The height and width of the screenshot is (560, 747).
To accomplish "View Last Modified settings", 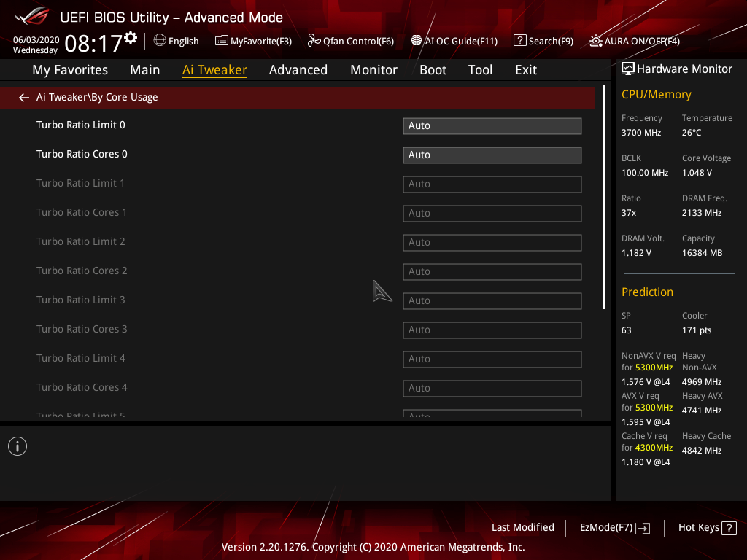I will [x=522, y=527].
